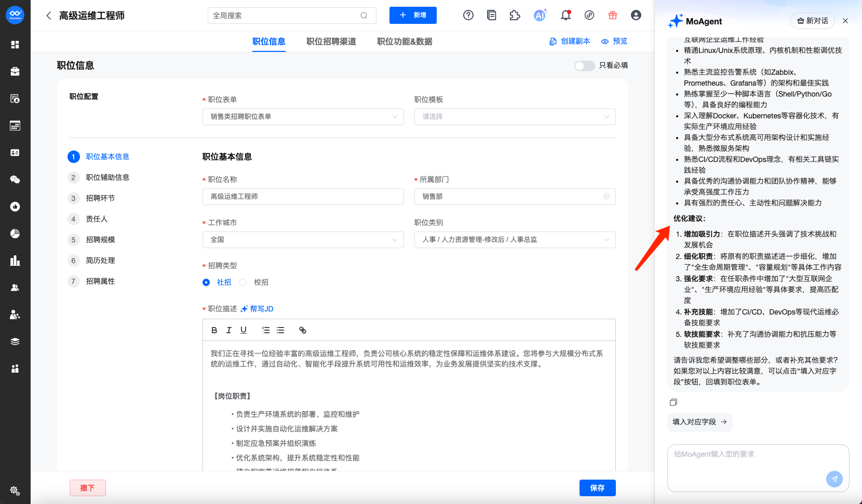
Task: Jump to the 招聘规模 step
Action: click(x=91, y=240)
